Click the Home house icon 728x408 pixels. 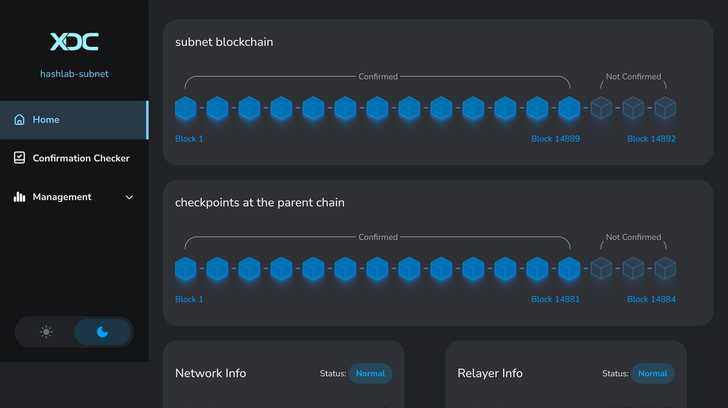click(19, 120)
